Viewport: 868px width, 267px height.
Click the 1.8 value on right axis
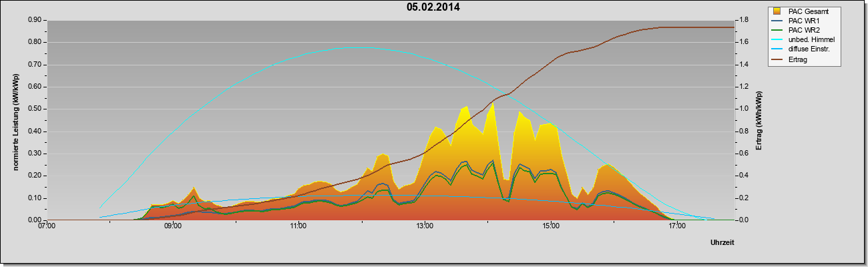743,20
